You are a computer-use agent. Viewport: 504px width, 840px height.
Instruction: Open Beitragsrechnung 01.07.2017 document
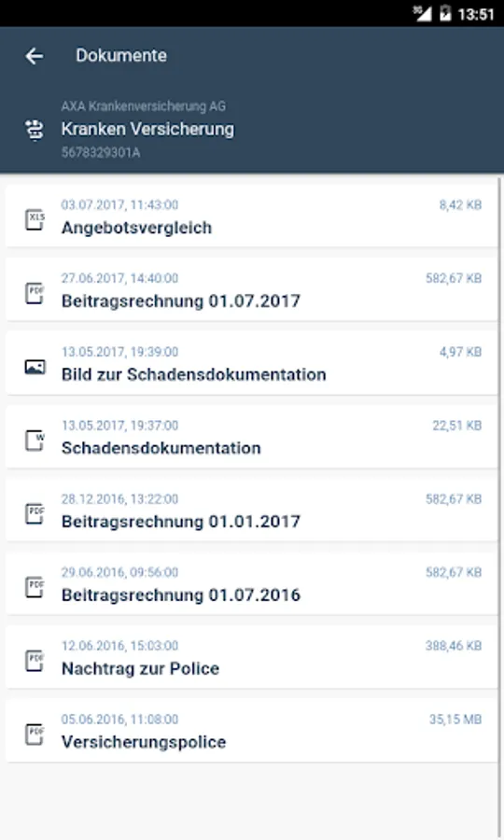point(252,290)
